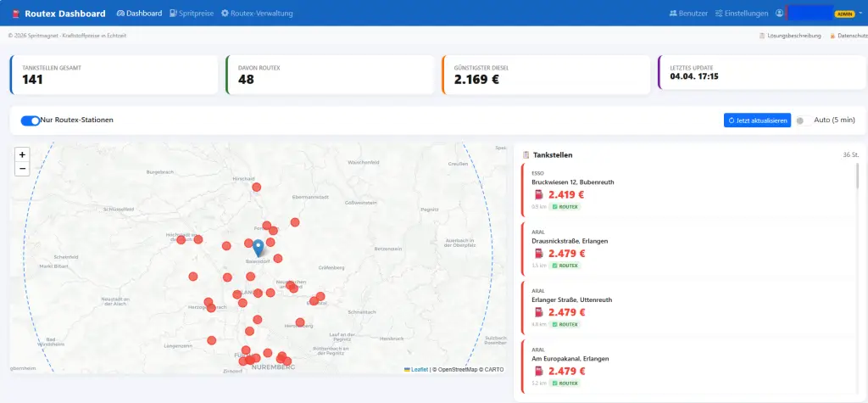Click the Tankstellen Gesamt 141 card
868x403 pixels.
pos(114,75)
